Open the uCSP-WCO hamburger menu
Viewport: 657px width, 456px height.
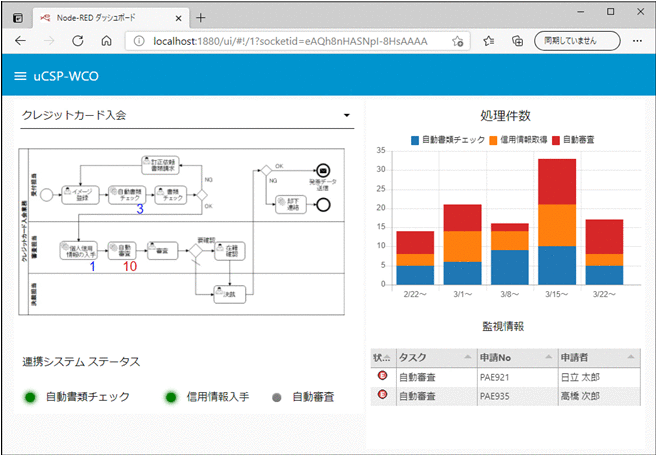point(20,76)
